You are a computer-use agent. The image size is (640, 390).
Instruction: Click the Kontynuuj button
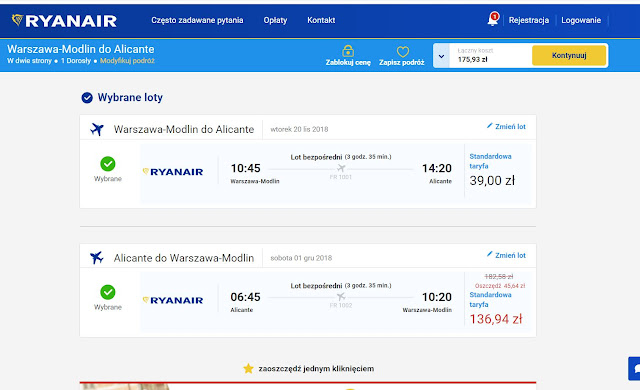(x=569, y=55)
